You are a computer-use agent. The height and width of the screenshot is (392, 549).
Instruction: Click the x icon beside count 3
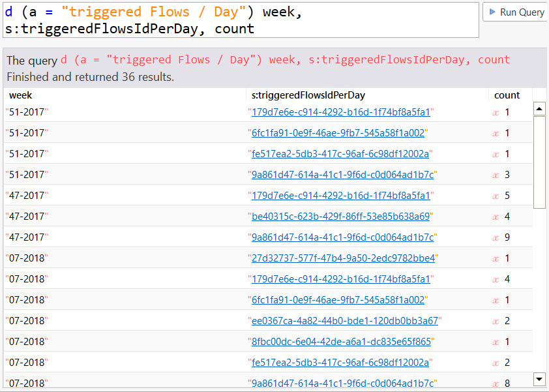496,175
